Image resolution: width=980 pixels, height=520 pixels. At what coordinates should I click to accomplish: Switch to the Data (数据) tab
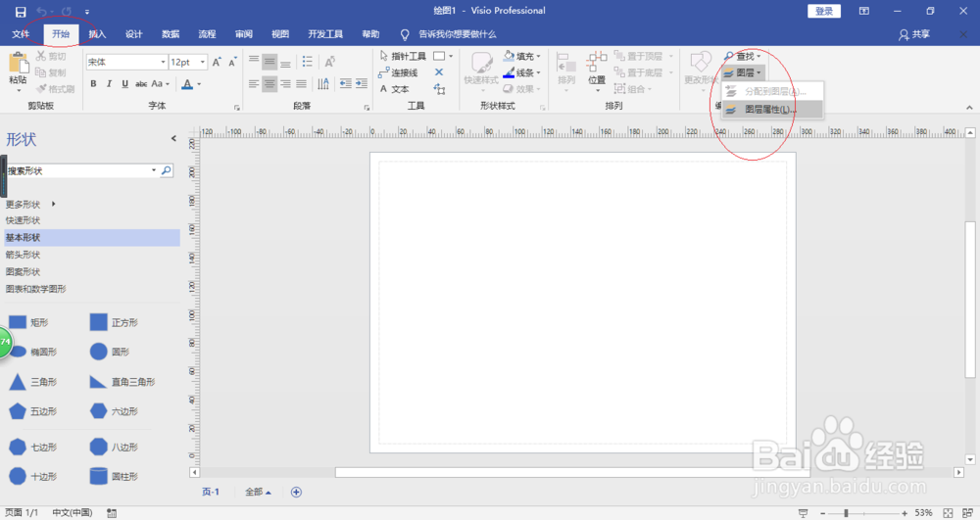tap(171, 34)
